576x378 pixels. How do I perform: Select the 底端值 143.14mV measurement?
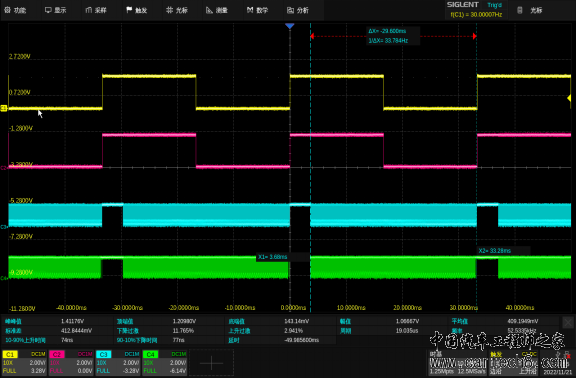coord(281,321)
